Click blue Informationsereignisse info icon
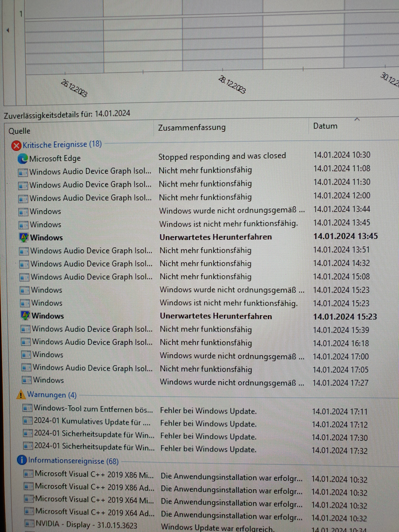This screenshot has width=399, height=532. [22, 460]
